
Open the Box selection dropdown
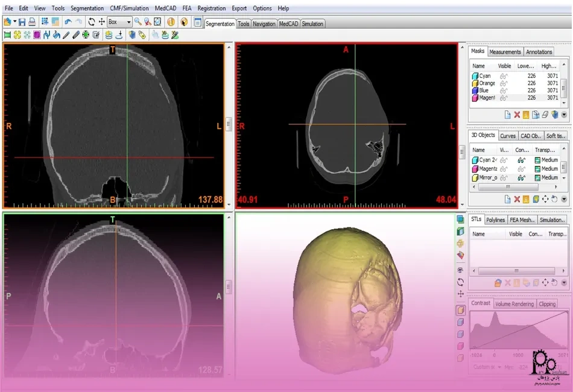(x=128, y=22)
